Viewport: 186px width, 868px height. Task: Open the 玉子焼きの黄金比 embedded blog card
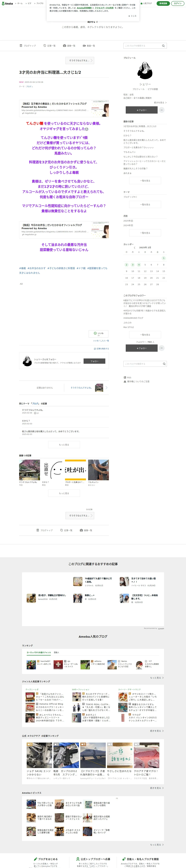pyautogui.click(x=64, y=108)
